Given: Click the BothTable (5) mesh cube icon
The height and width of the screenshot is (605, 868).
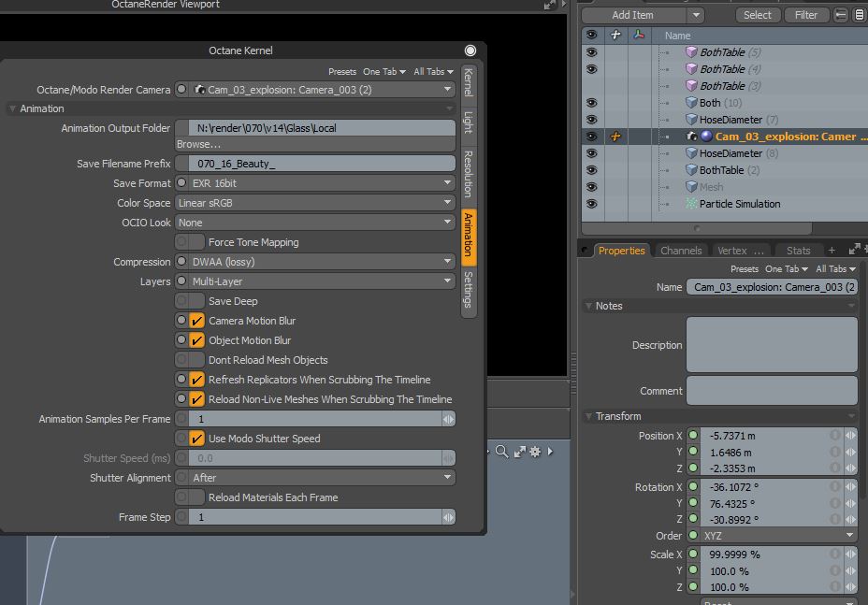Looking at the screenshot, I should (691, 52).
